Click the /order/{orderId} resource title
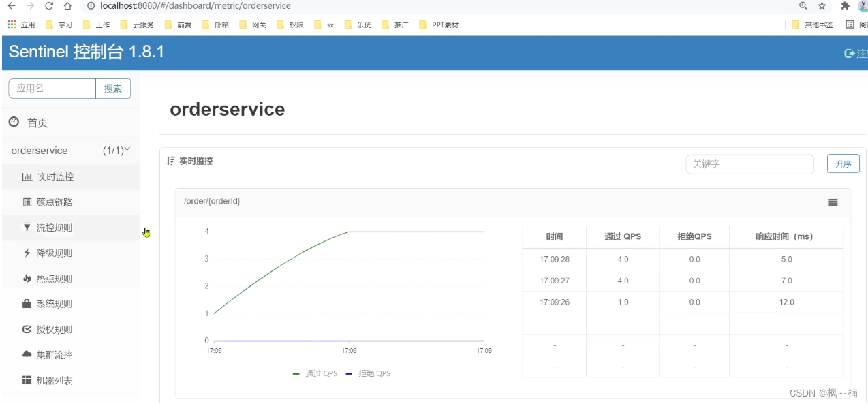 212,201
